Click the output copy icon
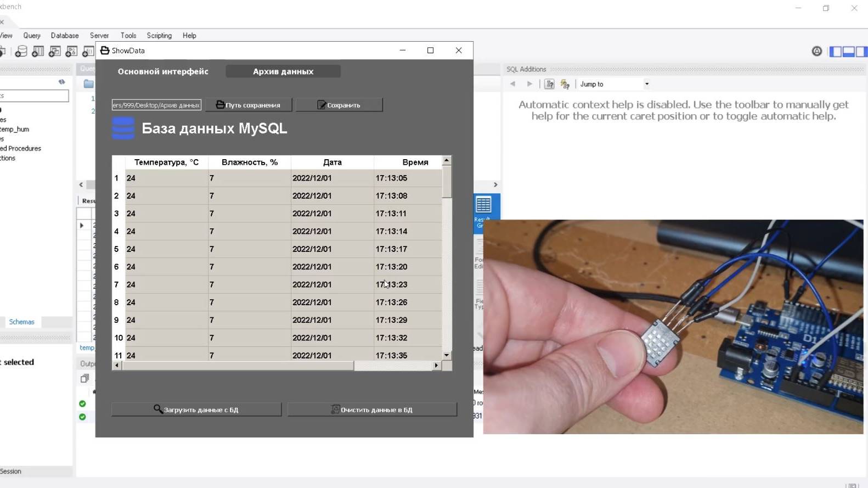This screenshot has height=488, width=868. [x=84, y=378]
